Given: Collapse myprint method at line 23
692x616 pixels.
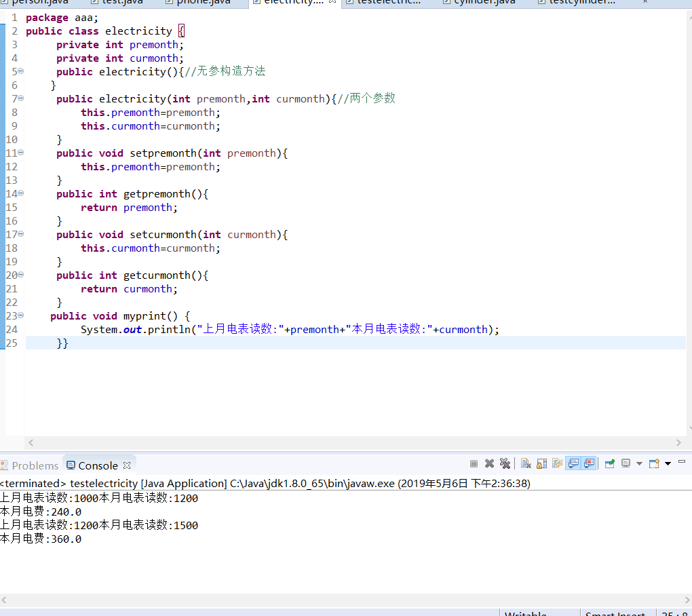Looking at the screenshot, I should (21, 315).
